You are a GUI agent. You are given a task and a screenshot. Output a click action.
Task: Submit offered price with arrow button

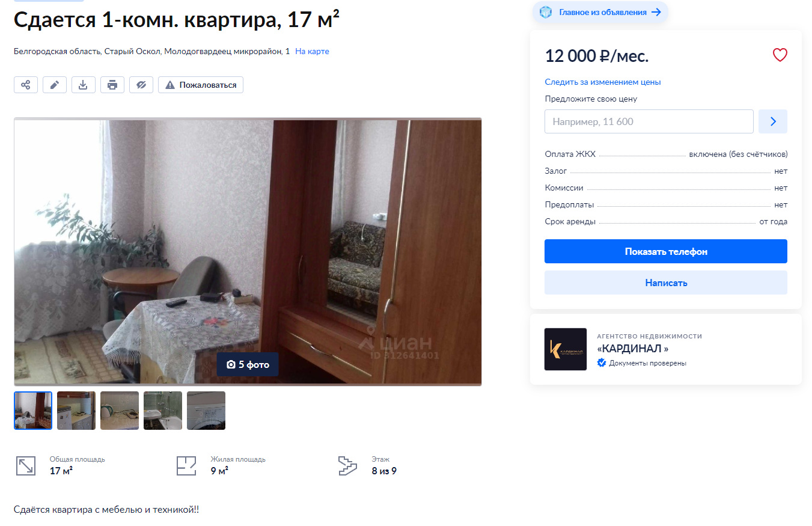(773, 121)
